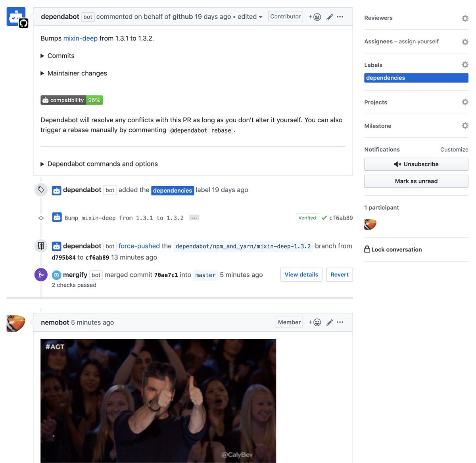Click the Revert button
Image resolution: width=476 pixels, height=463 pixels.
[339, 275]
